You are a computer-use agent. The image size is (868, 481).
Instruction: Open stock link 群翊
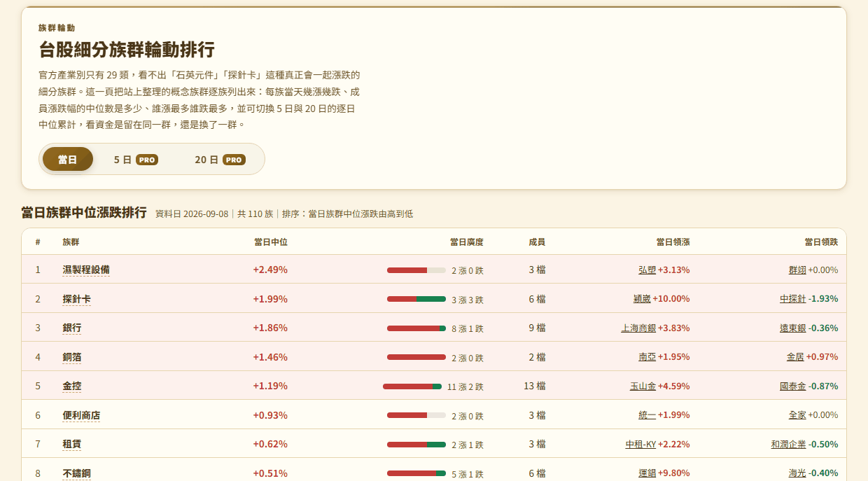797,270
